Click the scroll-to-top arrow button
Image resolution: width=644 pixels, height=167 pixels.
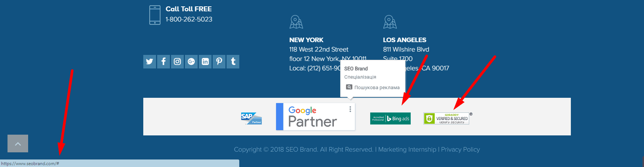click(18, 143)
